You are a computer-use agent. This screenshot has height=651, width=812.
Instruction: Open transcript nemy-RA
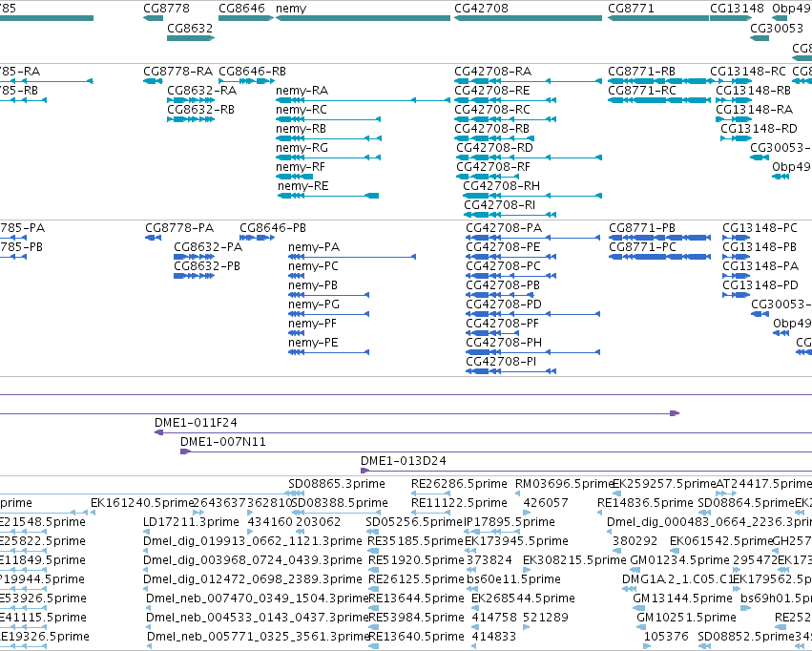[302, 90]
